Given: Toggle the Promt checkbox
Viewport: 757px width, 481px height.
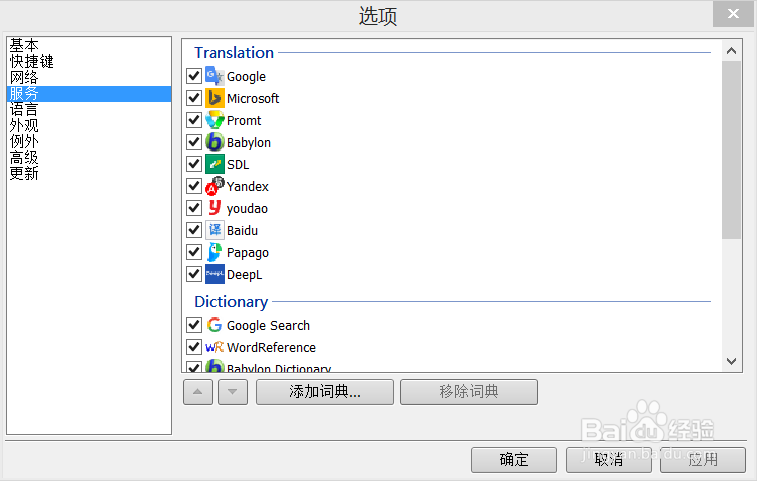Looking at the screenshot, I should pyautogui.click(x=194, y=120).
